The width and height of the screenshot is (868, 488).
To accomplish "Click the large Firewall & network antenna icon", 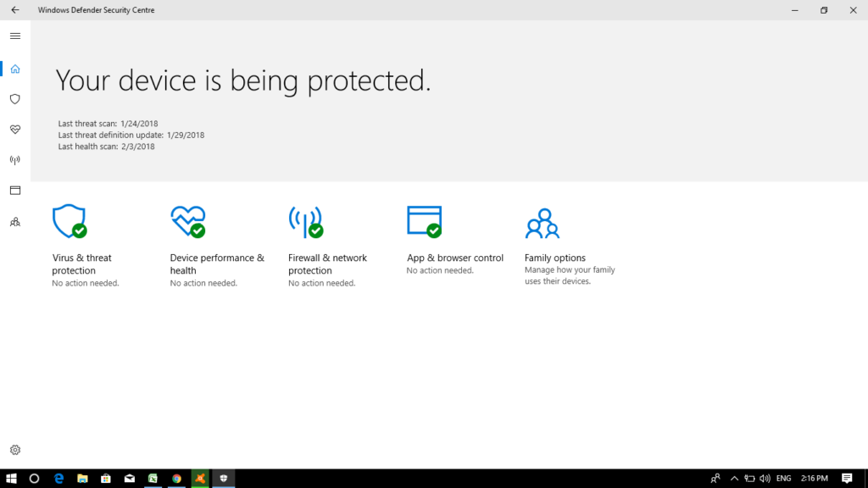I will point(306,222).
